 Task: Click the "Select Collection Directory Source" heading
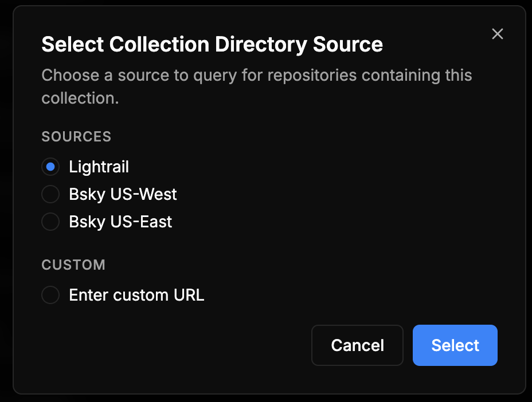(x=212, y=44)
